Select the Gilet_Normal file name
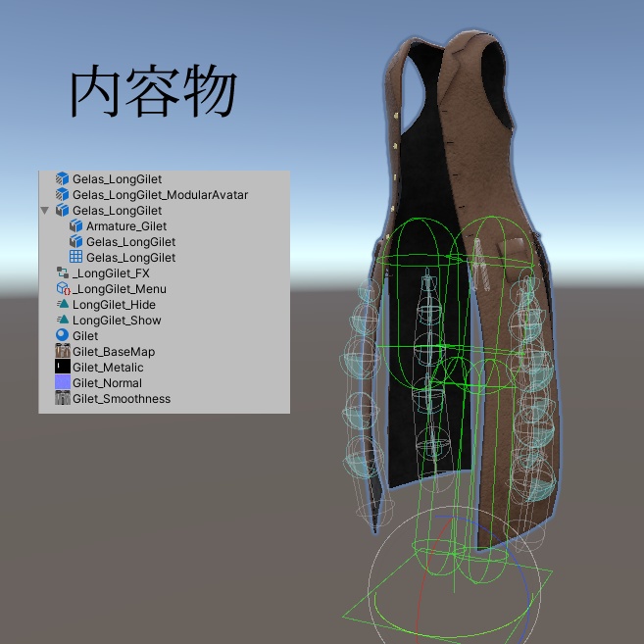644x644 pixels. 107,383
